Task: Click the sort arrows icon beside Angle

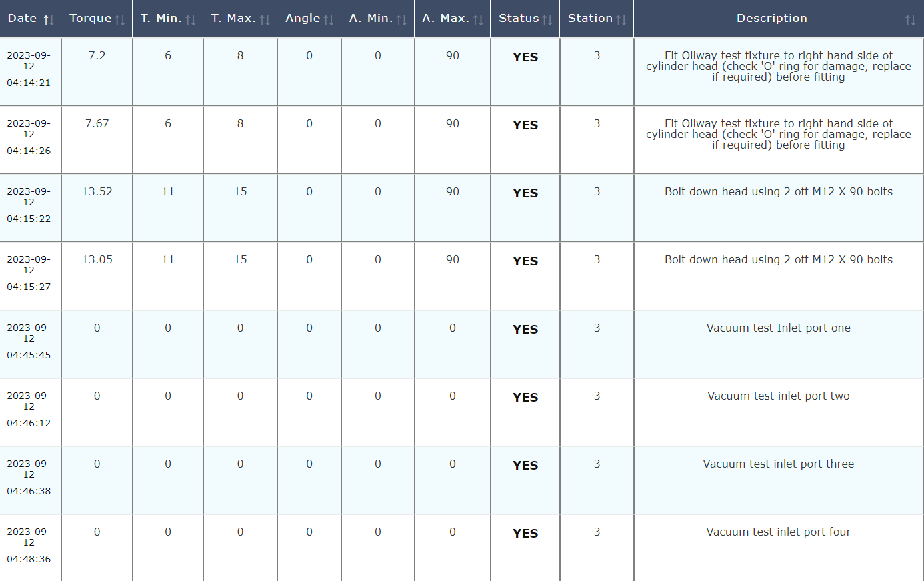Action: pos(329,20)
